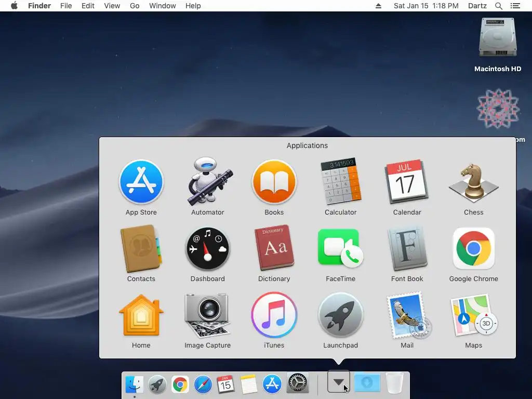Viewport: 532px width, 399px height.
Task: Open the Contacts app
Action: pos(141,248)
